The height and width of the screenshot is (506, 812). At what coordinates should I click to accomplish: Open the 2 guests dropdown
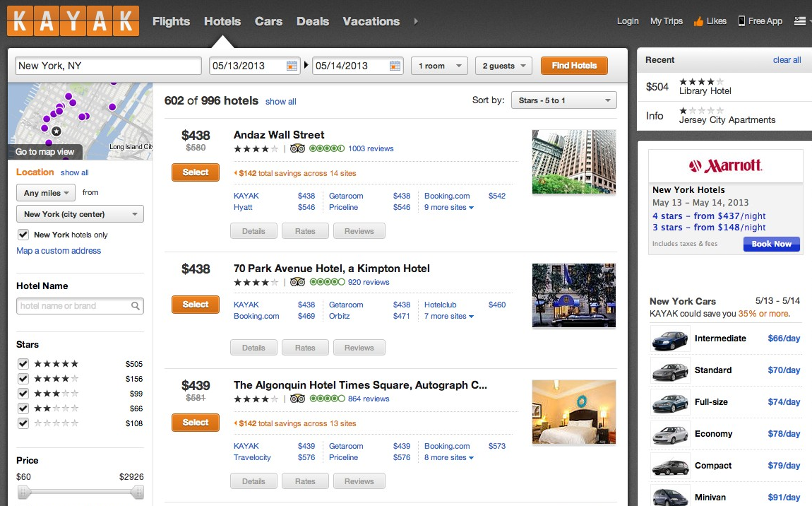[x=503, y=66]
